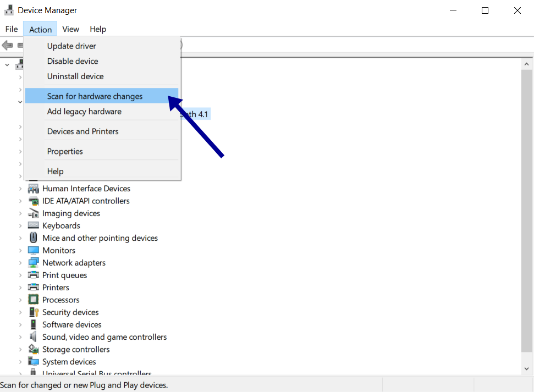
Task: Click the scrollbar down arrow
Action: (x=527, y=367)
